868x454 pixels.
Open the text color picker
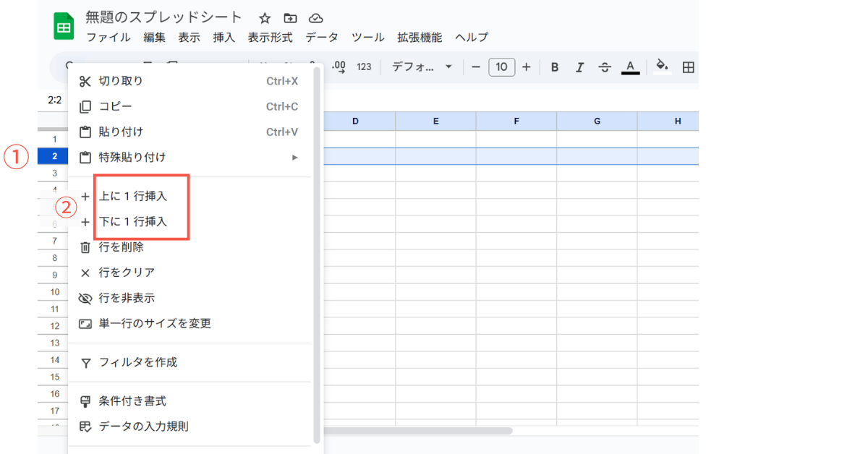point(630,67)
